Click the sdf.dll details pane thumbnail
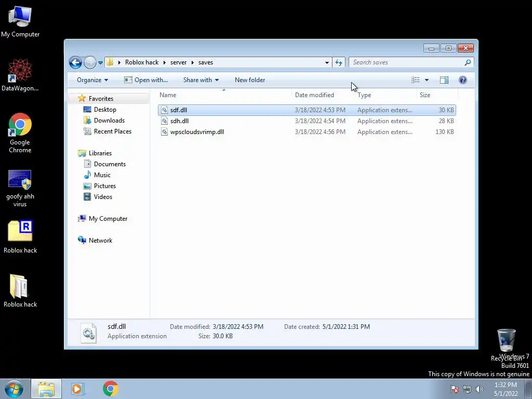 point(88,332)
